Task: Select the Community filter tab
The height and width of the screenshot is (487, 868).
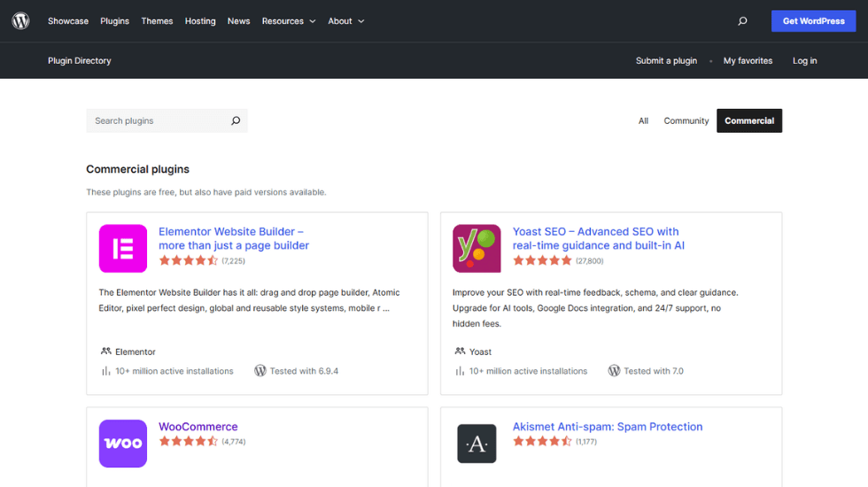Action: 686,120
